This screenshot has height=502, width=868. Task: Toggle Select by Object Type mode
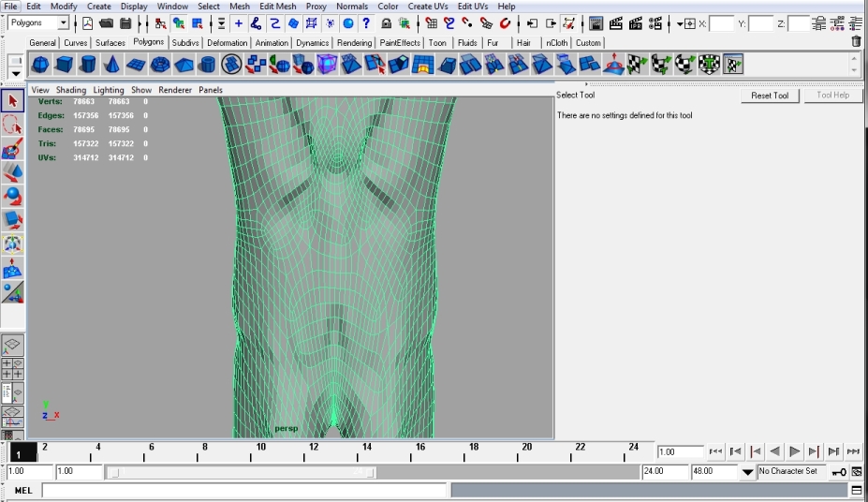click(179, 23)
